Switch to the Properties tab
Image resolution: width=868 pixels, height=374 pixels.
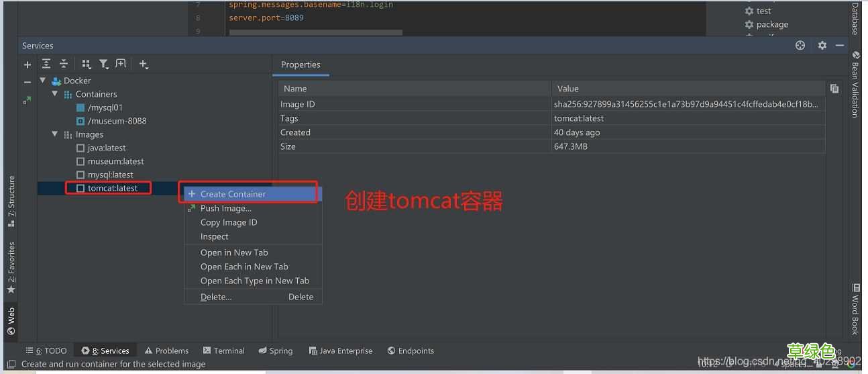[x=301, y=64]
